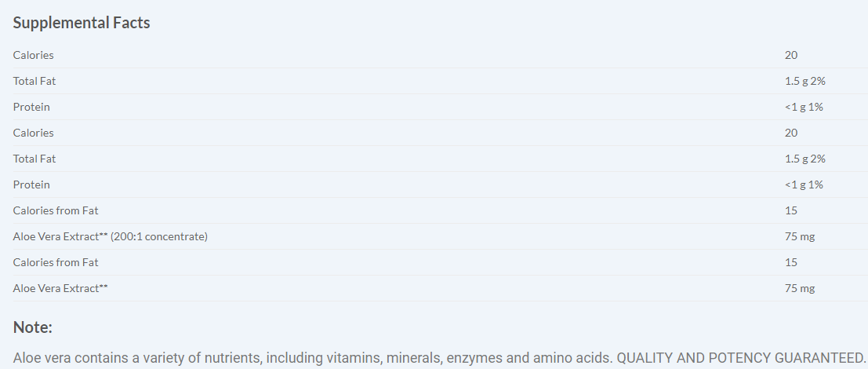Select the first Total Fat label

35,81
